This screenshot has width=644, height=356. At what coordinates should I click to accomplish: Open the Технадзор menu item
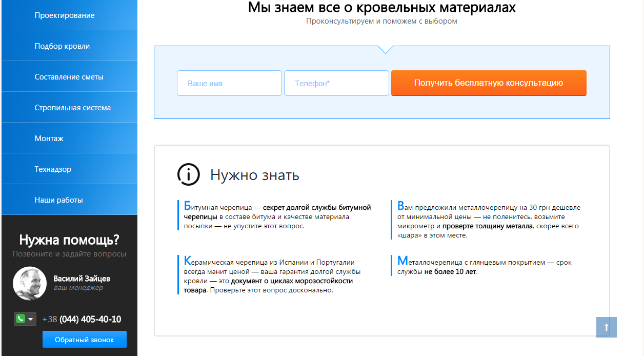[x=53, y=169]
